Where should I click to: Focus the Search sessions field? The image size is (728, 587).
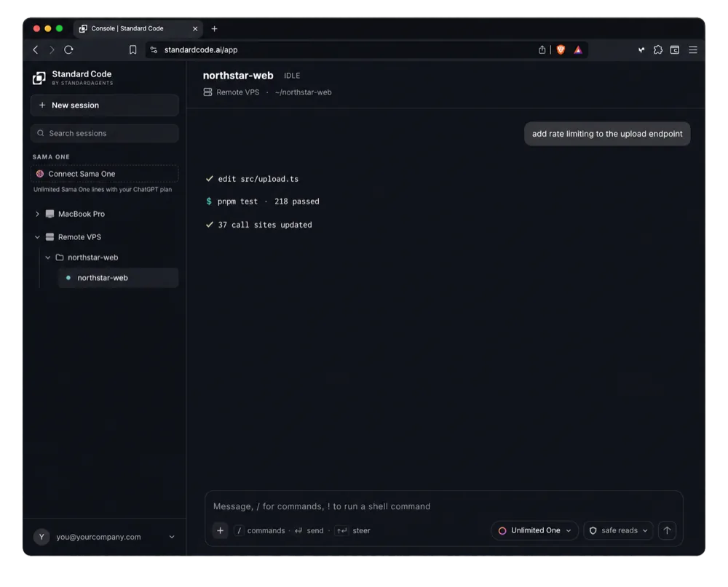(x=104, y=133)
